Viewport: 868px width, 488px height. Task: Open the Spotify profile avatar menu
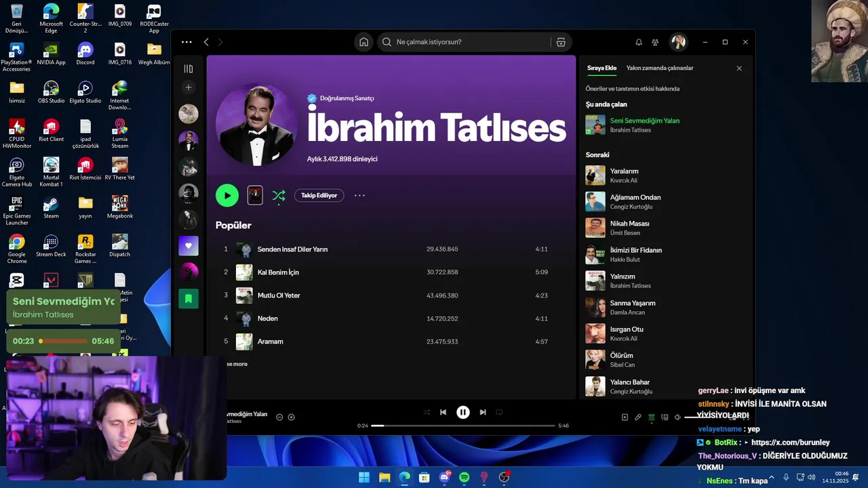678,42
